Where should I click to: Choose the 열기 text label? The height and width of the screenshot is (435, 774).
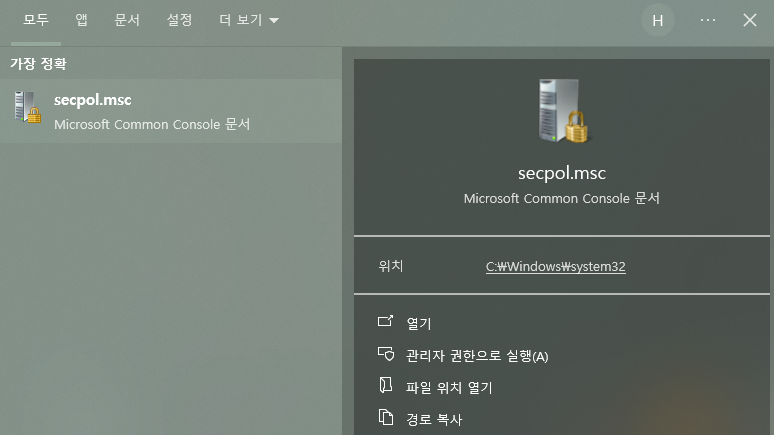[x=419, y=324]
